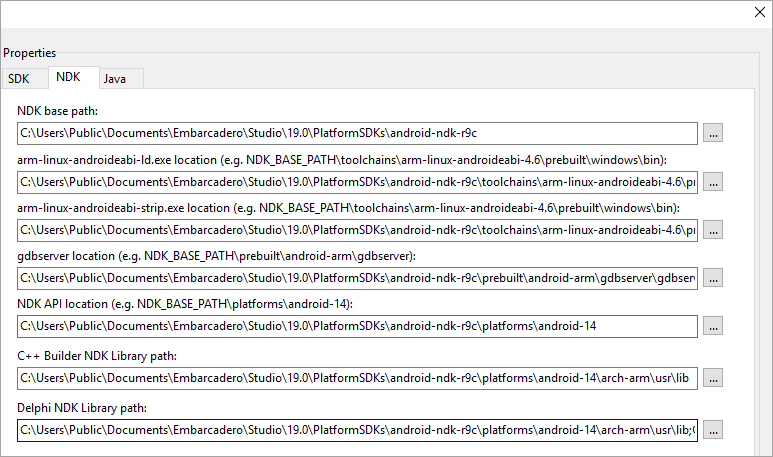Browse for the NDK API location

712,326
